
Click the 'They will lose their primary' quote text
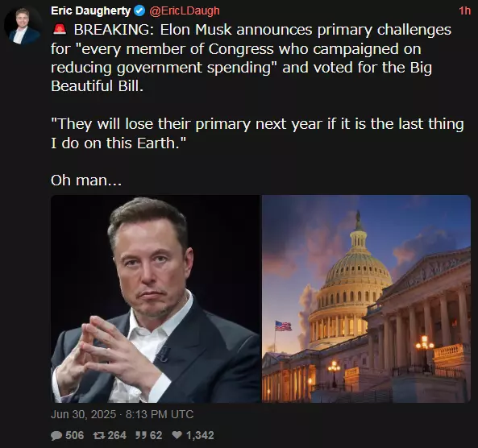(x=257, y=134)
